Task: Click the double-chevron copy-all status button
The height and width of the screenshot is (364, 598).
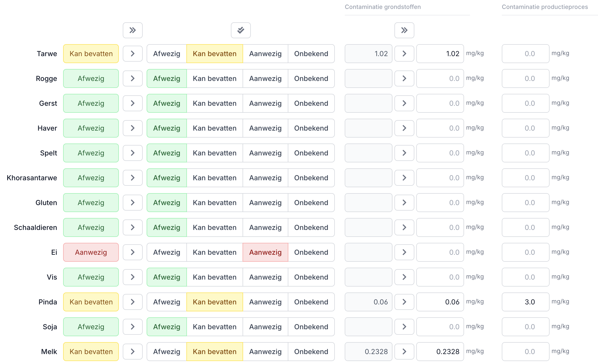Action: click(x=132, y=30)
